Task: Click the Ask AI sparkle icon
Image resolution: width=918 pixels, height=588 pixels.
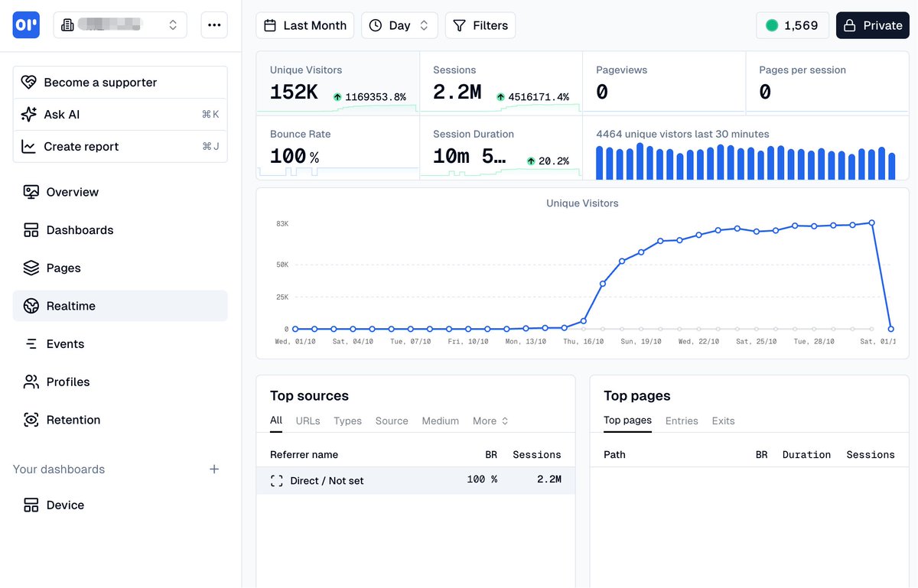Action: click(29, 114)
